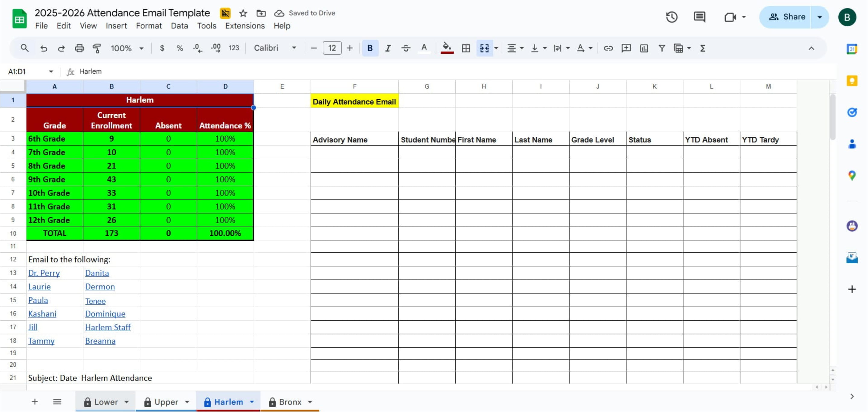The width and height of the screenshot is (868, 412).
Task: Add a new sheet
Action: [x=35, y=401]
